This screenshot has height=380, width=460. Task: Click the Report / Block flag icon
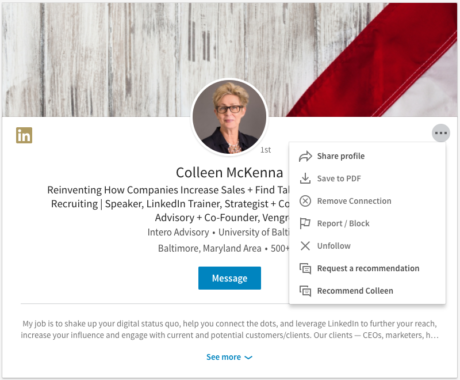point(305,223)
